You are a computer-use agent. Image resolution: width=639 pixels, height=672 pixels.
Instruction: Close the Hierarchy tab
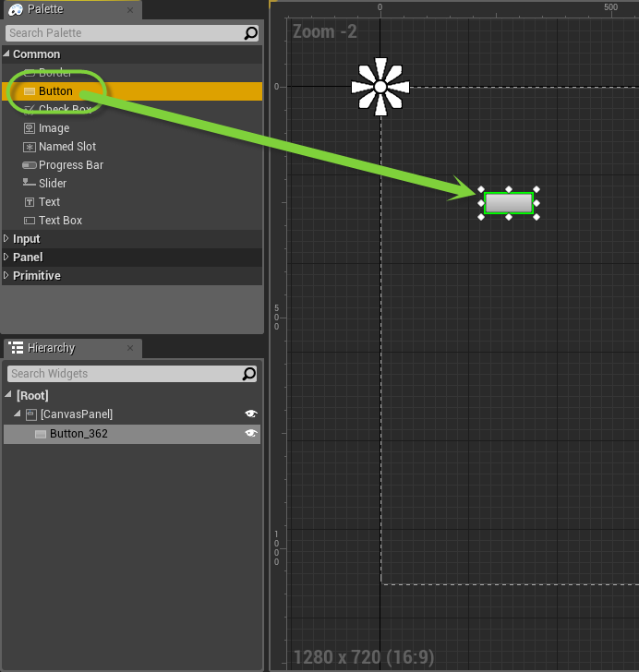(x=130, y=348)
